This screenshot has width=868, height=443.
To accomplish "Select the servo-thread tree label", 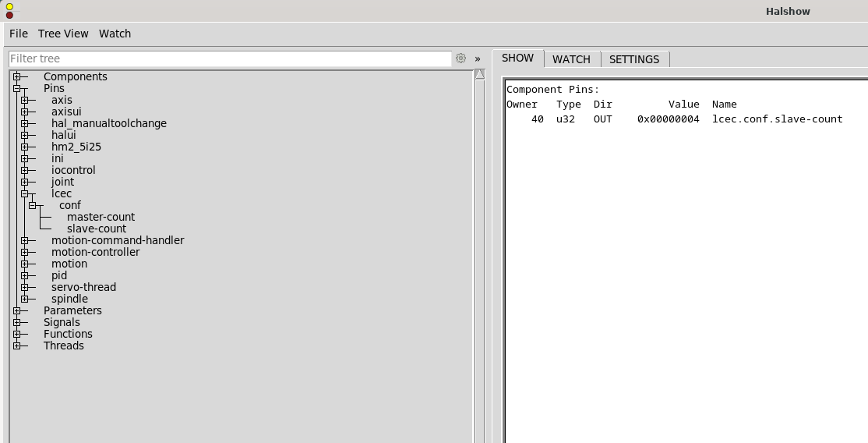I will 83,287.
